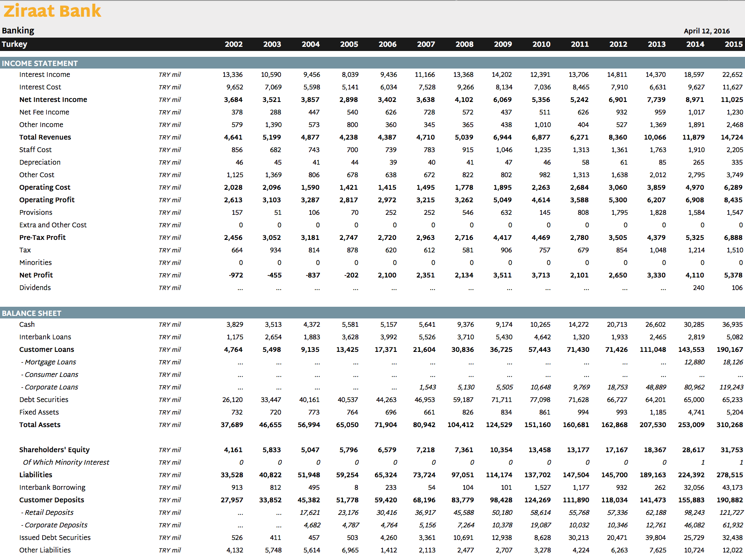
Task: Click the Total Revenues row label
Action: 45,137
